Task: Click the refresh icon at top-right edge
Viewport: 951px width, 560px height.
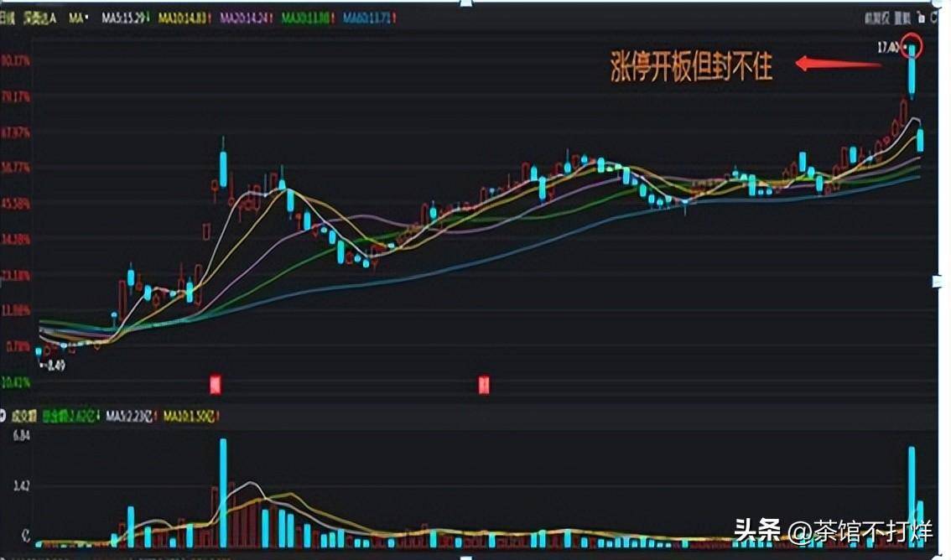Action: 936,18
